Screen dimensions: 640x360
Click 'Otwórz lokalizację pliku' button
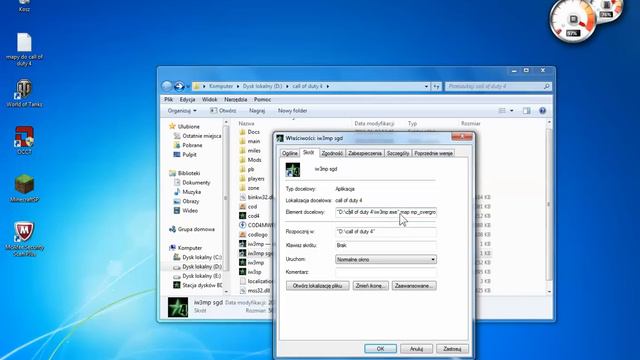tap(317, 286)
